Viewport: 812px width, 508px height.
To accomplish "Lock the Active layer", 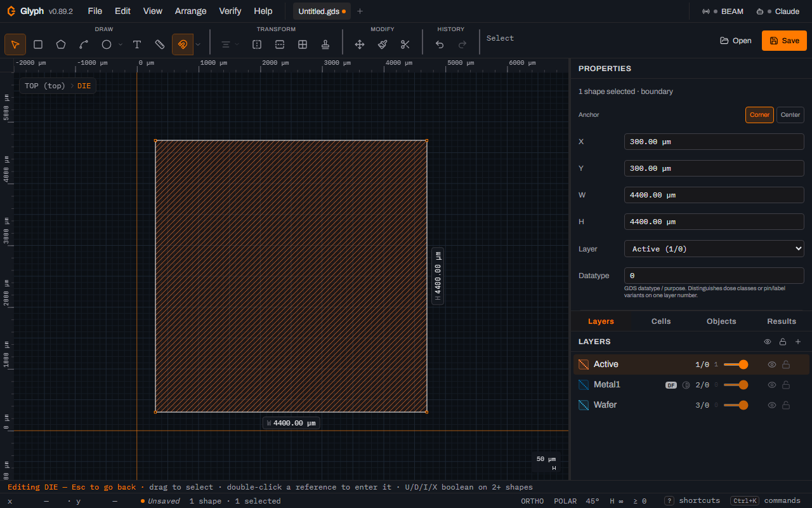I will [786, 364].
